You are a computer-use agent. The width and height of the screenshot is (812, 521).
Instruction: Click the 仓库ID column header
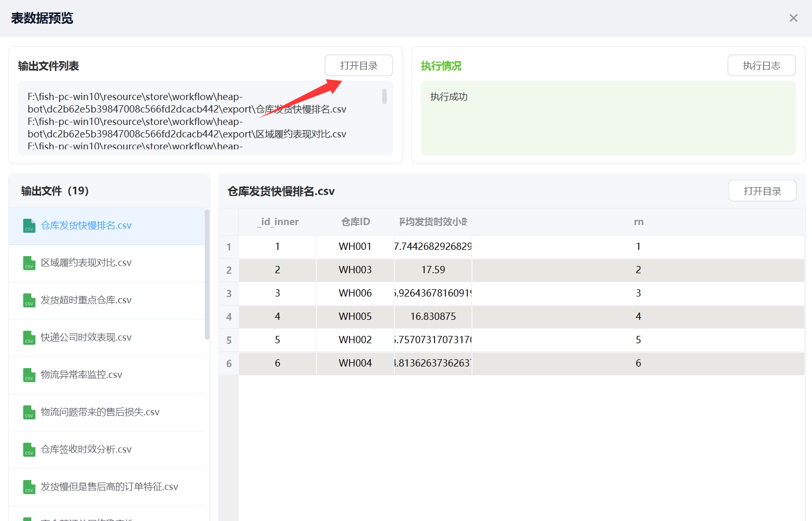(355, 222)
